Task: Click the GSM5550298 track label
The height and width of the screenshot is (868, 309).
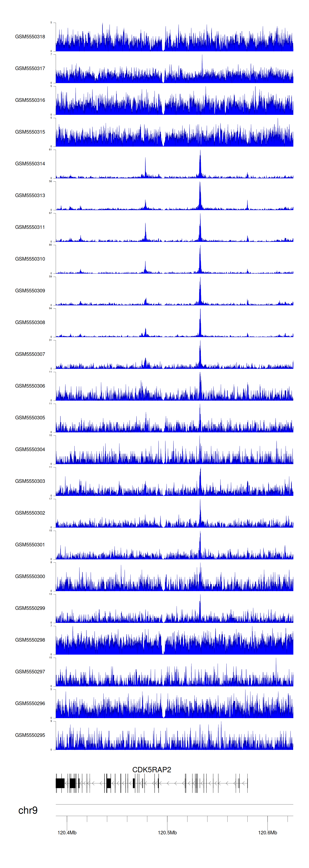Action: tap(30, 640)
